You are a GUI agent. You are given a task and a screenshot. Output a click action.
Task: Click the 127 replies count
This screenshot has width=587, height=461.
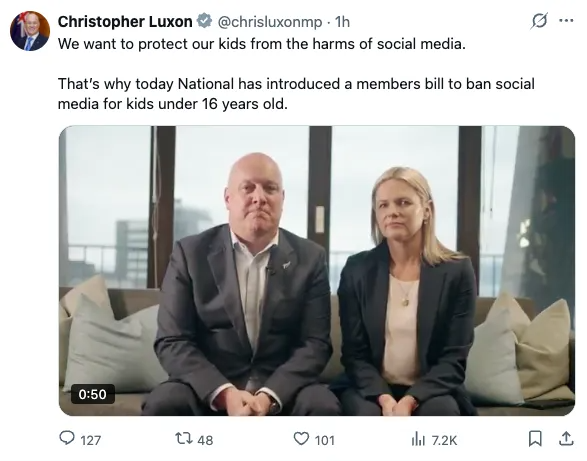click(91, 440)
